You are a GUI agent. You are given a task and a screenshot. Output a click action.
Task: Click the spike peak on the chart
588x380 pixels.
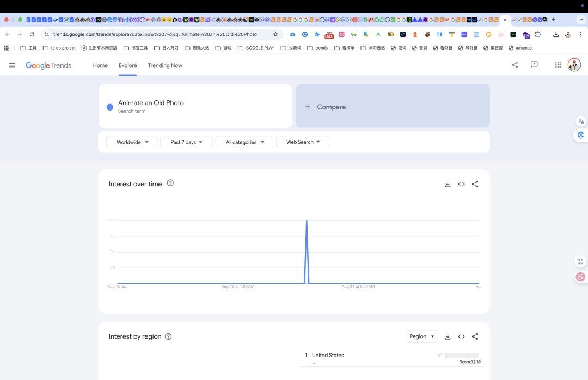coord(307,221)
